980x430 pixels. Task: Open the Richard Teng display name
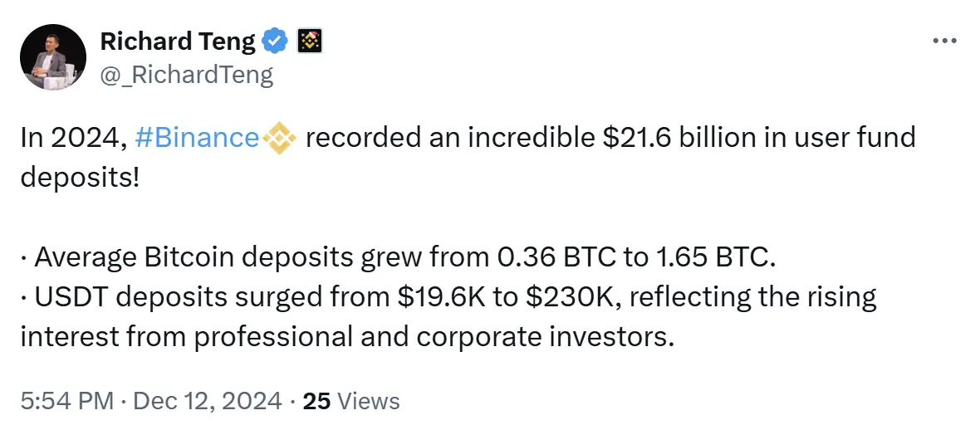tap(178, 40)
